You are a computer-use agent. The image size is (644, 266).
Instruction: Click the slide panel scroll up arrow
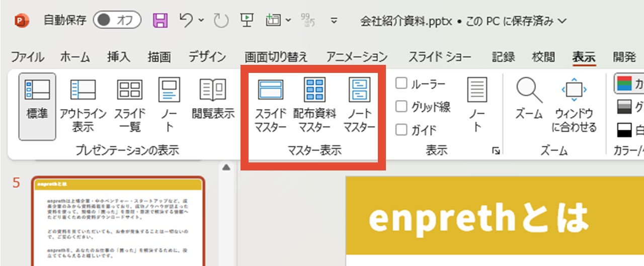coord(226,167)
